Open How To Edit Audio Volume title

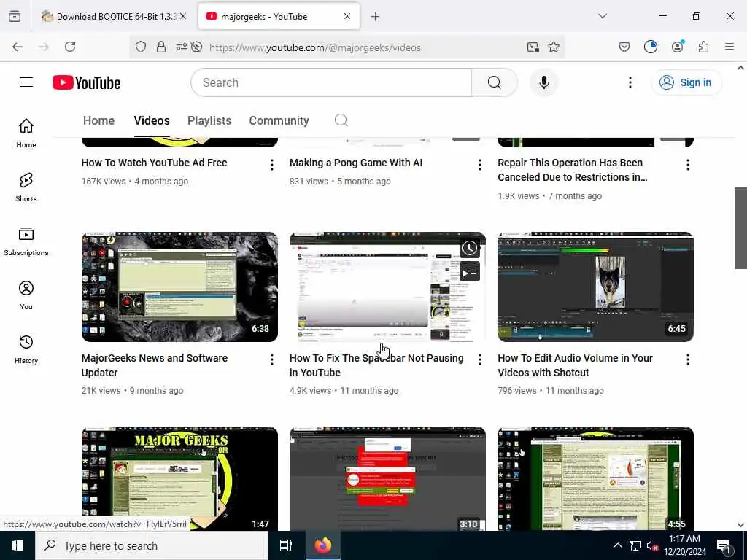[575, 365]
